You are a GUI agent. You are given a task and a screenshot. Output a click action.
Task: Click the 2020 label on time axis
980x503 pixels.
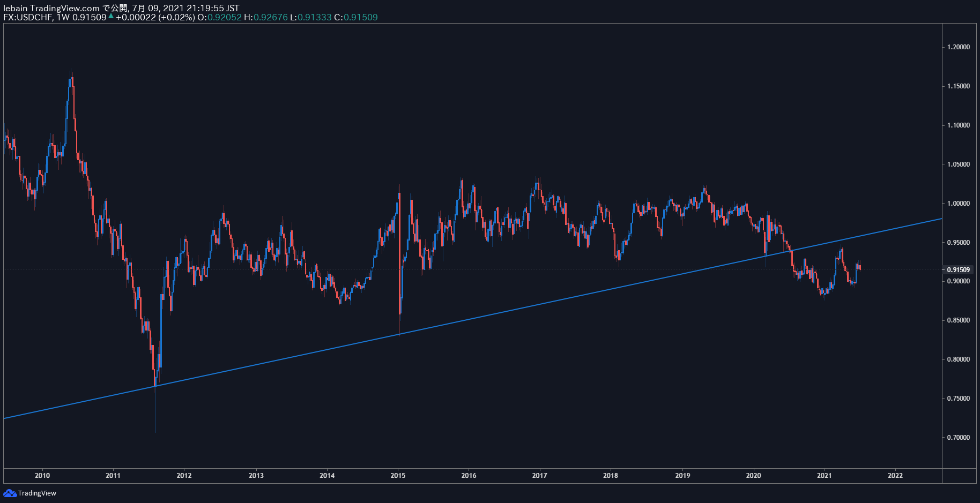[x=753, y=476]
